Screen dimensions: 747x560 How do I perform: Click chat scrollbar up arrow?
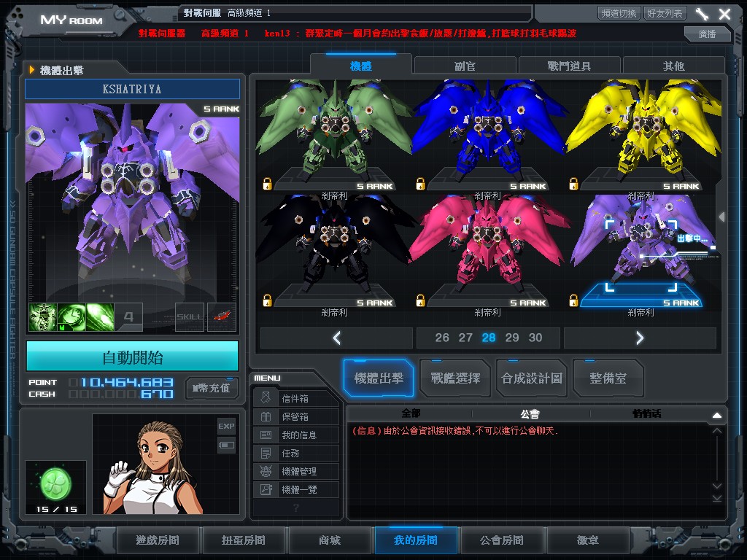coord(717,431)
